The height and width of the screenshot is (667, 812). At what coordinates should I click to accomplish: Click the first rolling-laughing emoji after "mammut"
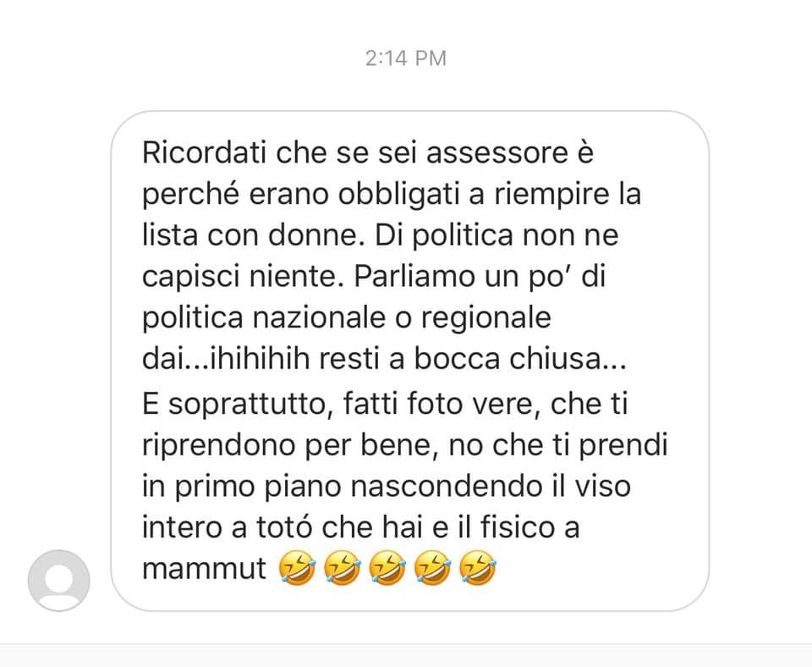[297, 568]
